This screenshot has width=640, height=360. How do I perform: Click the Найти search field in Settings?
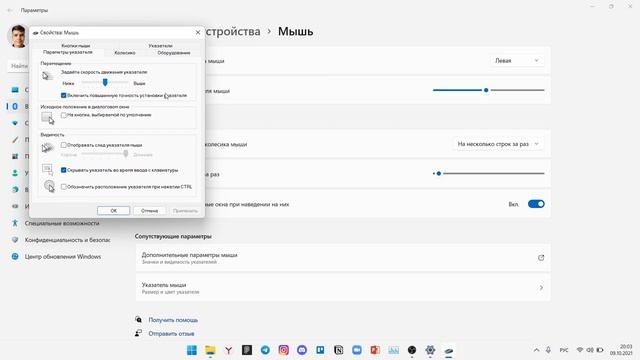click(x=18, y=66)
